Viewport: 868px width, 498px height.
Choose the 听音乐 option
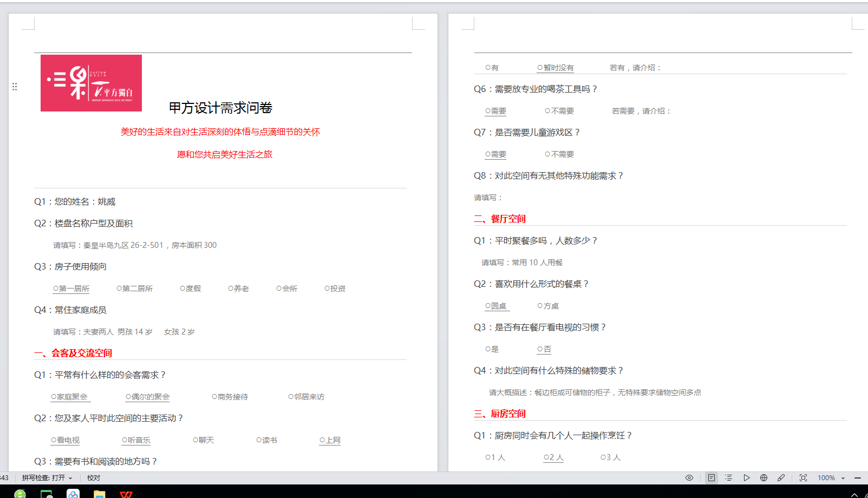coord(136,440)
